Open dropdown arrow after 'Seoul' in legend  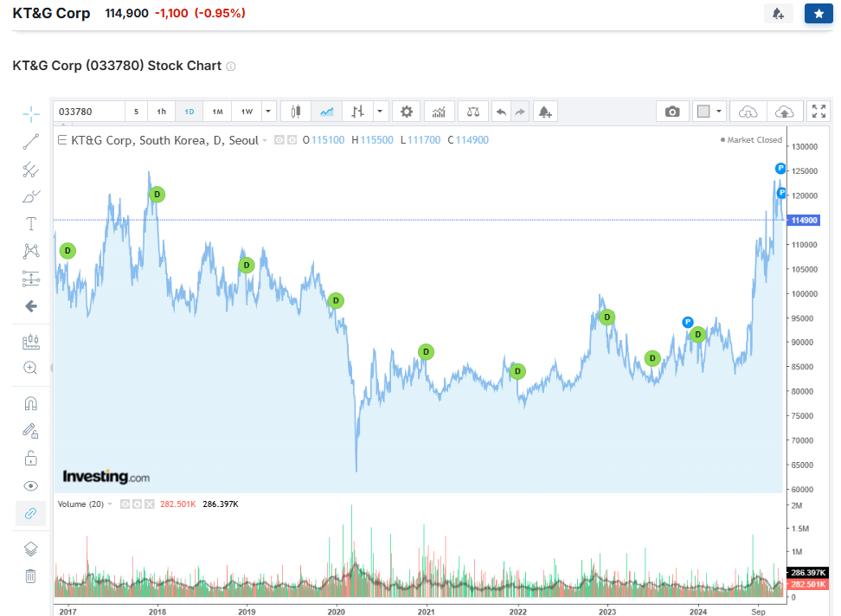pyautogui.click(x=265, y=140)
